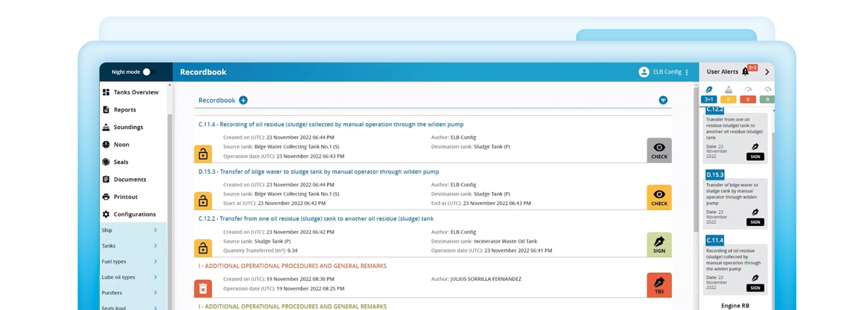The width and height of the screenshot is (868, 310).
Task: Click the red TBS button
Action: click(x=659, y=285)
